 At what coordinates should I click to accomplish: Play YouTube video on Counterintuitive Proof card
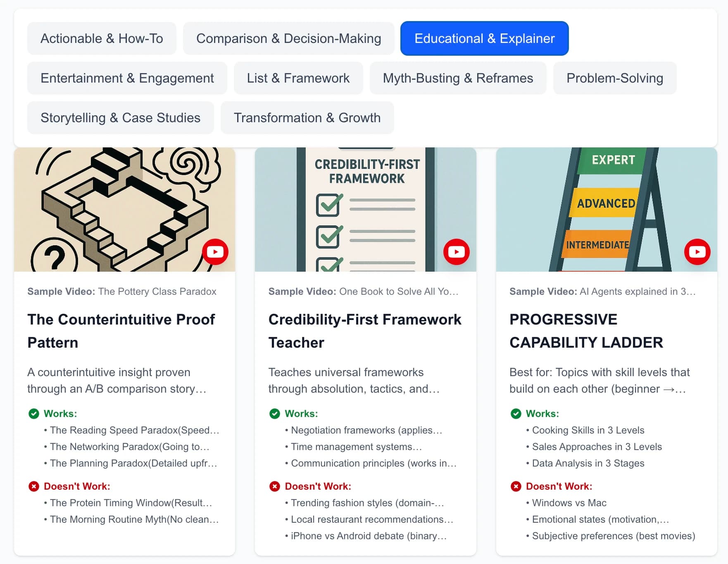pos(215,251)
